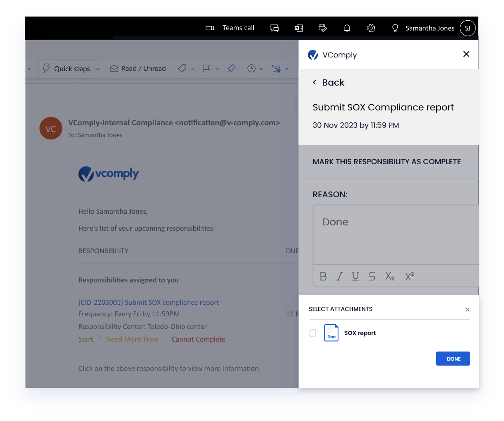Click the Cannot Complete link

coord(199,339)
